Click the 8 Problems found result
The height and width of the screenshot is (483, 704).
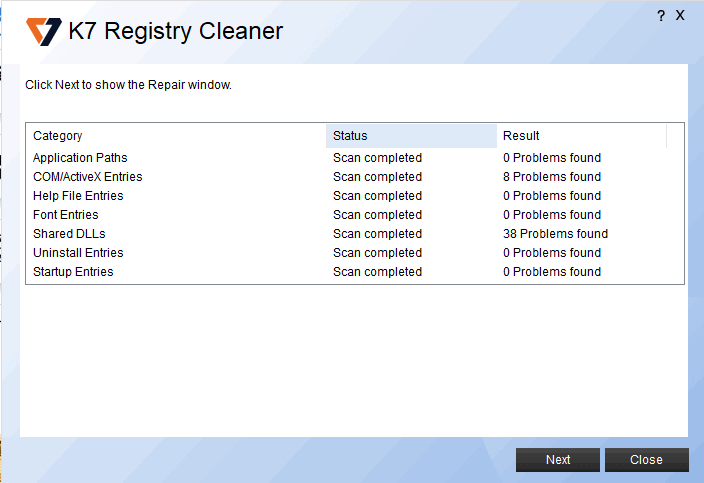tap(552, 177)
